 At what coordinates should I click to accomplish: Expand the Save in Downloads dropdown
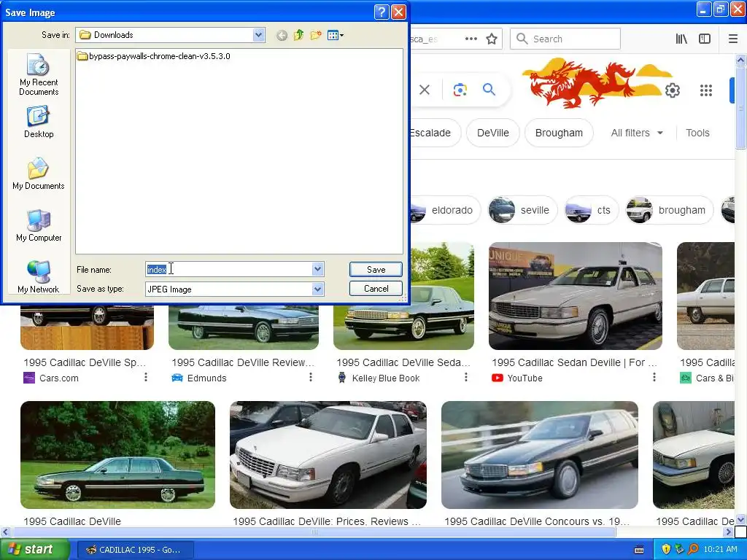point(259,35)
